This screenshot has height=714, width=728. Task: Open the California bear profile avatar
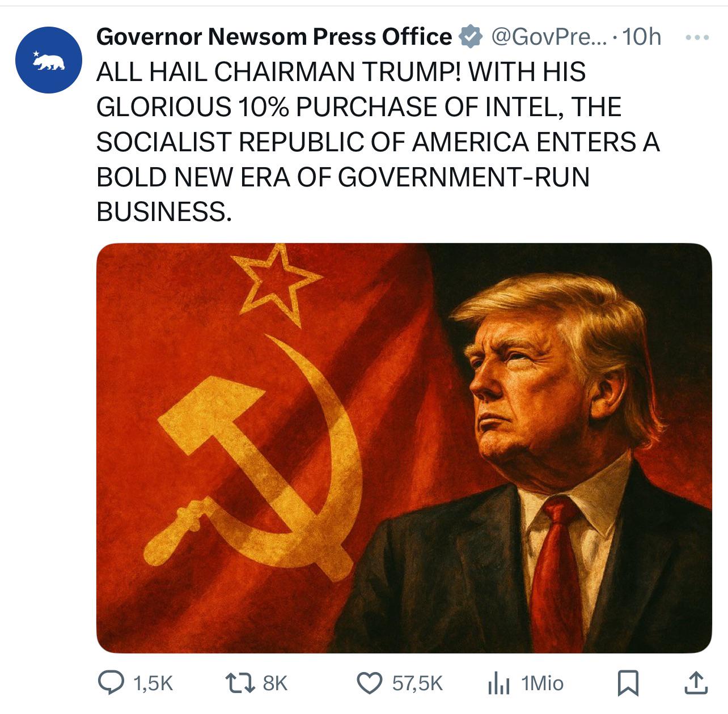[x=49, y=60]
